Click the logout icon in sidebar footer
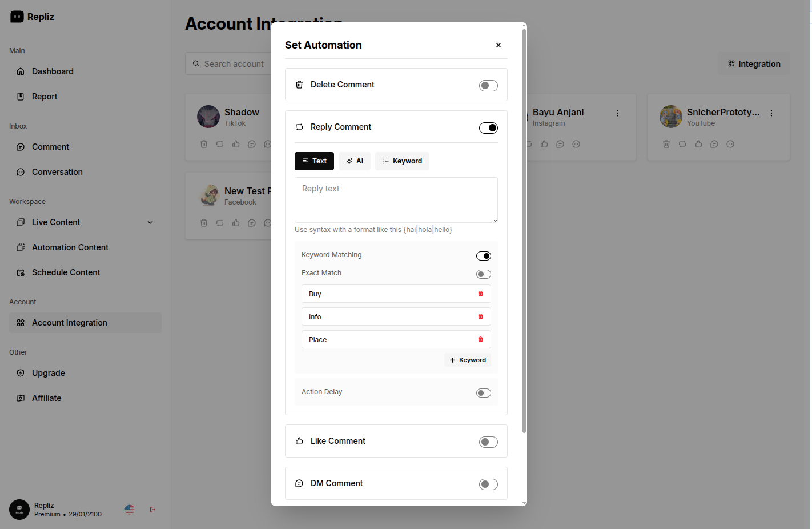The width and height of the screenshot is (812, 529). (x=152, y=510)
